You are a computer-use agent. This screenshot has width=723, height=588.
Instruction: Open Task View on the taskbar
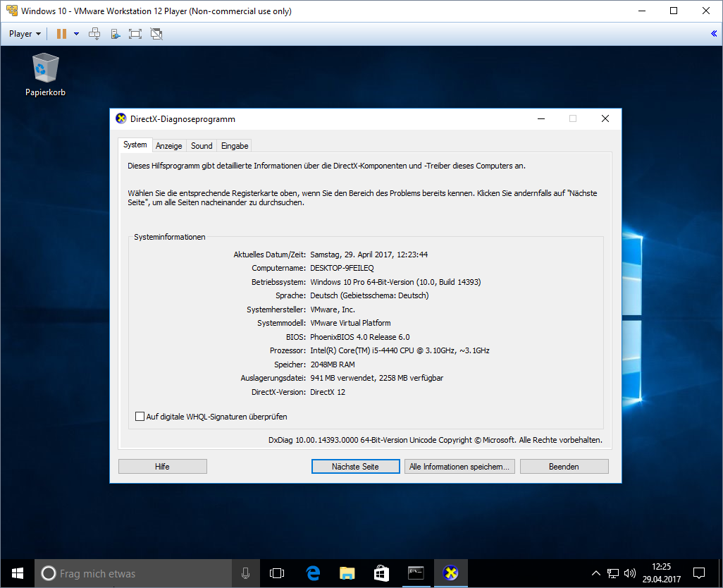277,573
